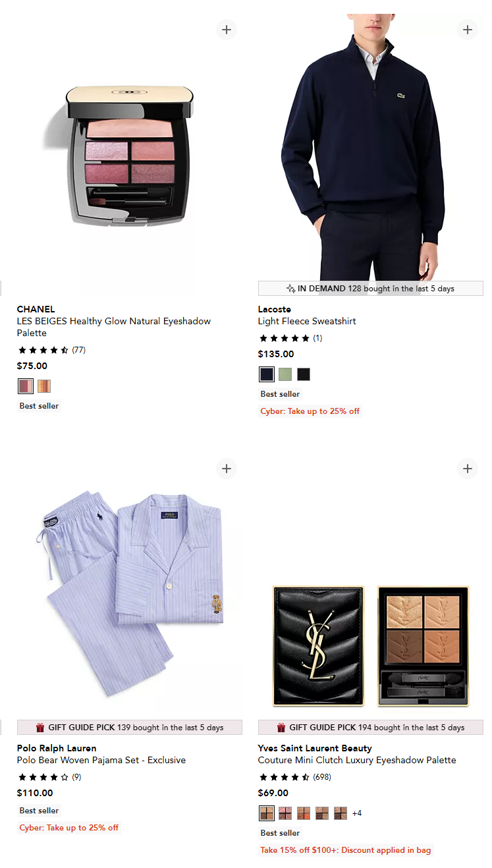This screenshot has width=492, height=868.
Task: Click the plus icon on Lacoste sweatshirt
Action: 468,30
